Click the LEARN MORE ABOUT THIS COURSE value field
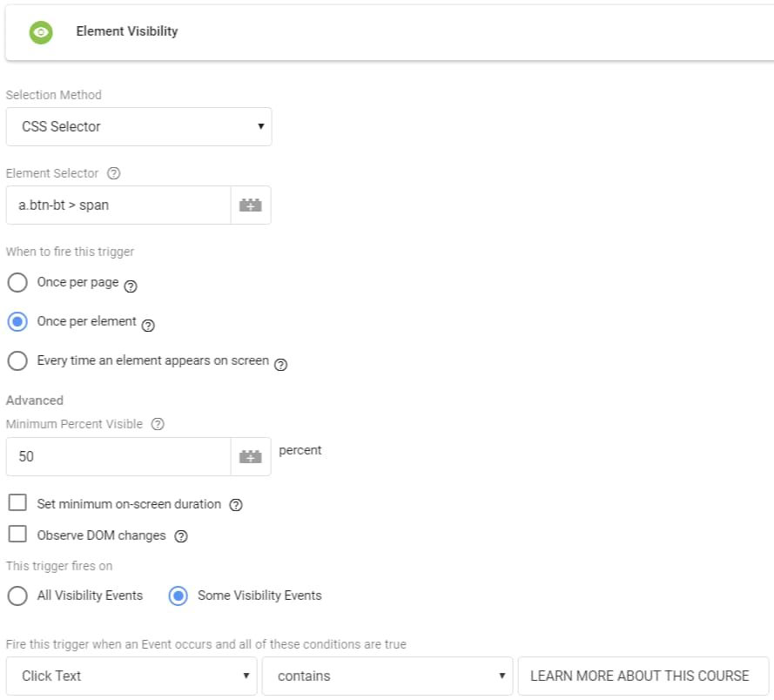 pos(643,676)
